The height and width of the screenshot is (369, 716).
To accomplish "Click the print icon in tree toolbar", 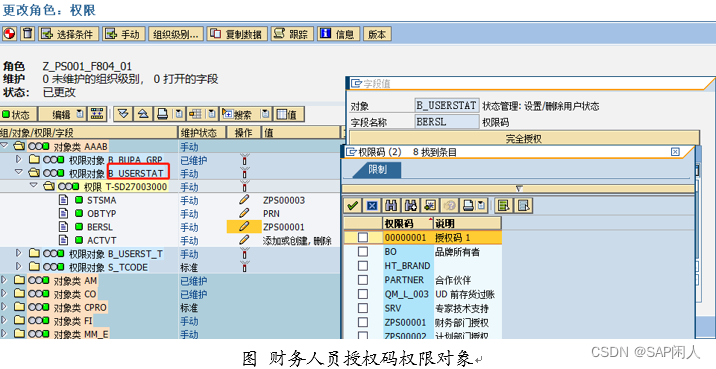I will point(163,114).
